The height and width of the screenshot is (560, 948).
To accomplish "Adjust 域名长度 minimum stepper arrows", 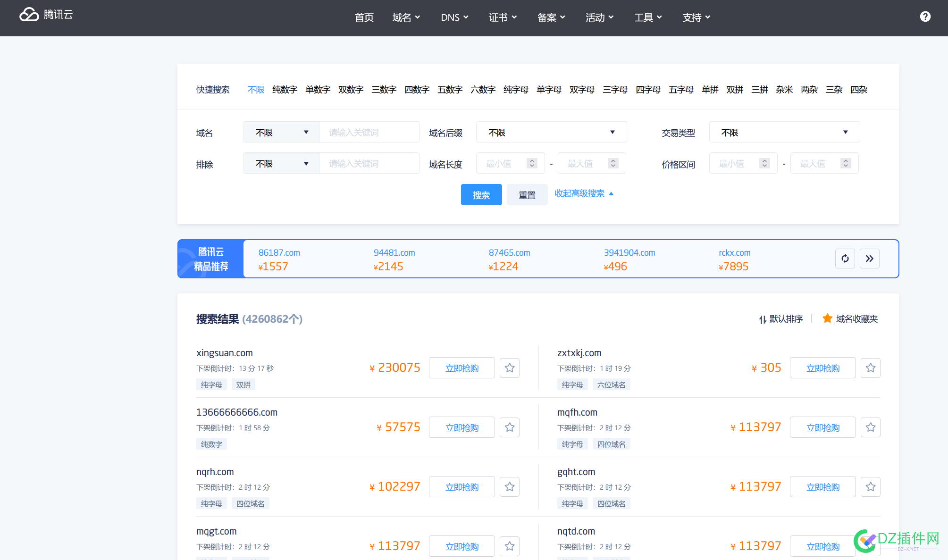I will (532, 163).
